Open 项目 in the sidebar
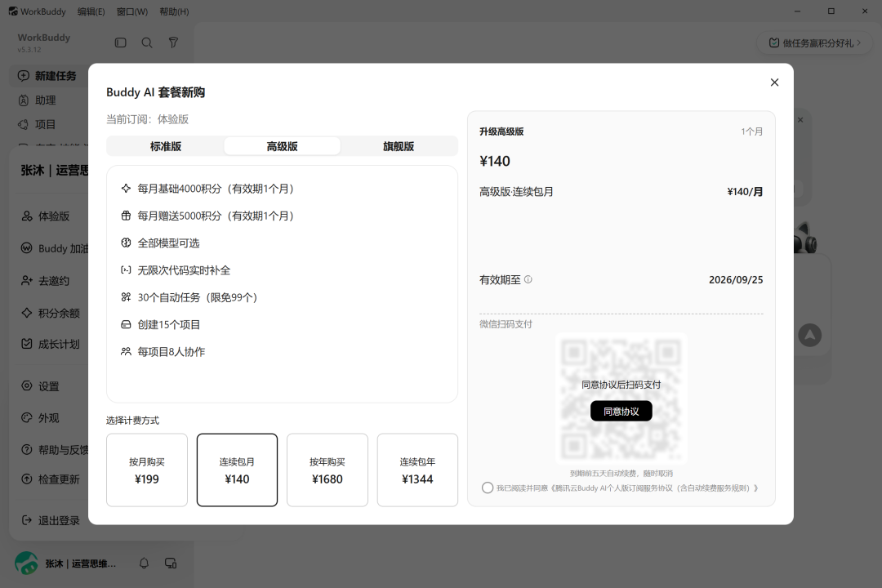This screenshot has height=588, width=882. point(45,124)
